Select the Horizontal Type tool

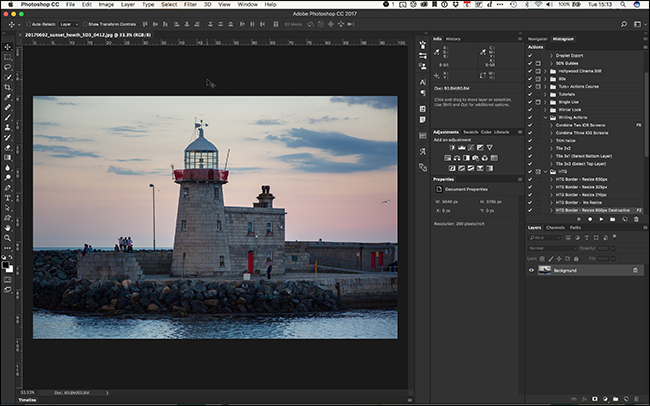[8, 198]
